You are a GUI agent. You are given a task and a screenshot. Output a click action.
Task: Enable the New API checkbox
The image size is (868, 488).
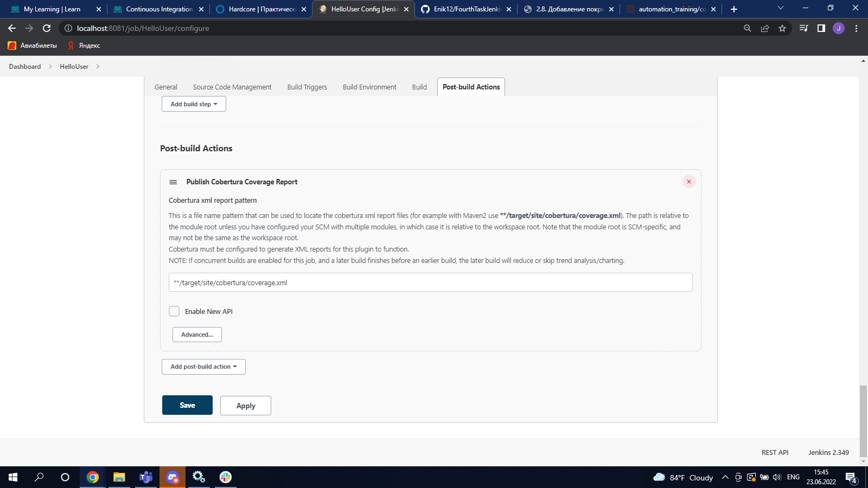pyautogui.click(x=174, y=311)
